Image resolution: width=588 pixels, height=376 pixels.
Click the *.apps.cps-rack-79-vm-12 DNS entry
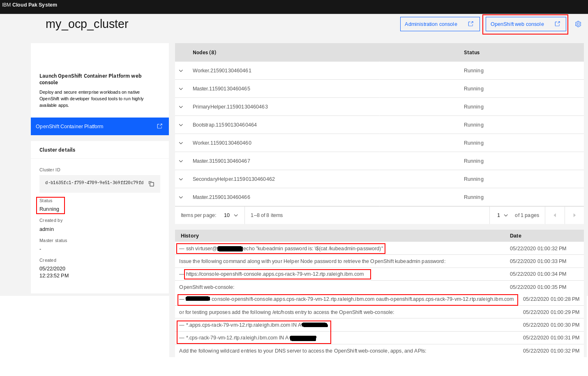pyautogui.click(x=254, y=325)
